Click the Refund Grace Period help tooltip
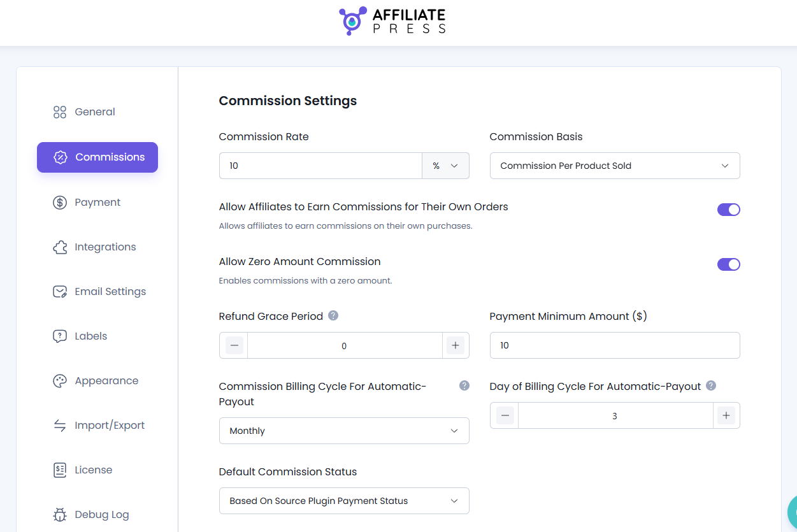Screen dimensions: 797x532 pyautogui.click(x=333, y=315)
